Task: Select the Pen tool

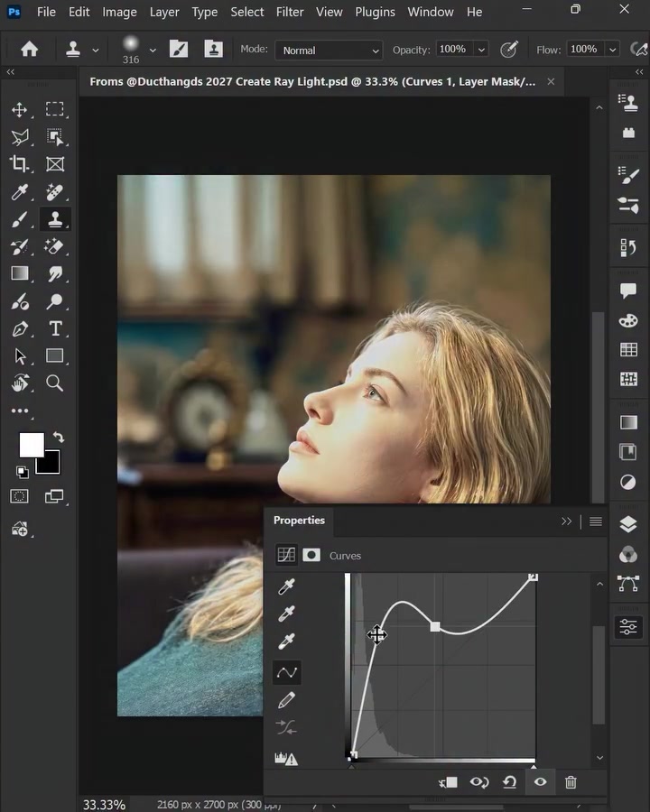Action: coord(20,328)
